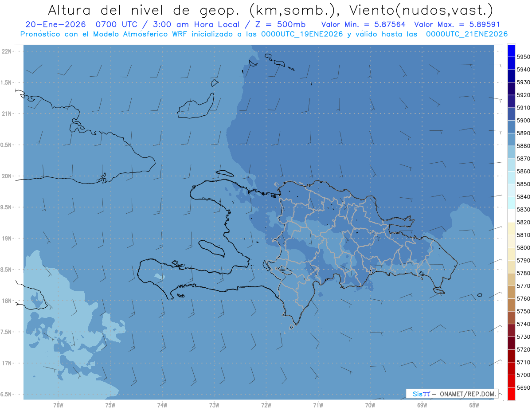This screenshot has width=532, height=411.
Task: Click the 20N latitude axis label
Action: click(x=7, y=176)
